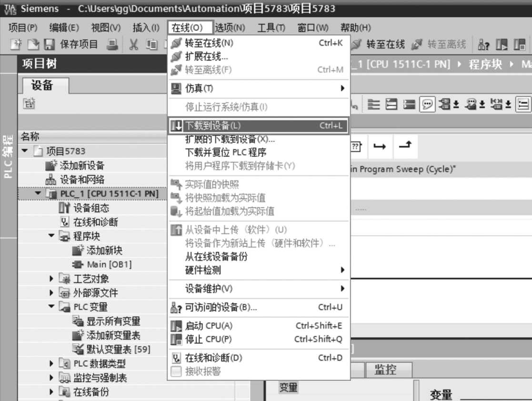532x401 pixels.
Task: Click the save project disk icon
Action: tap(50, 44)
